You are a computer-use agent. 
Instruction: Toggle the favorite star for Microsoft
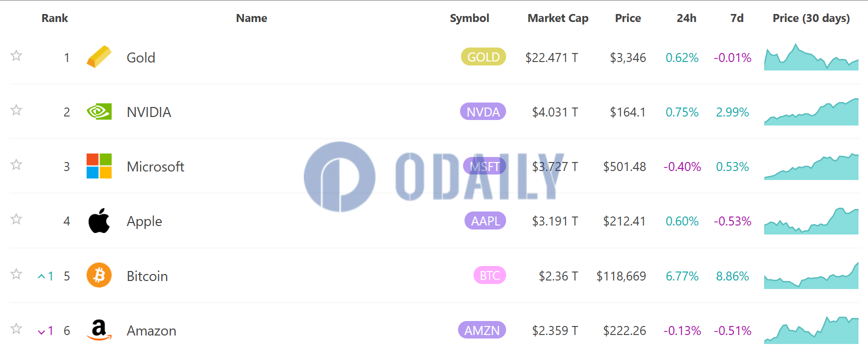tap(17, 164)
